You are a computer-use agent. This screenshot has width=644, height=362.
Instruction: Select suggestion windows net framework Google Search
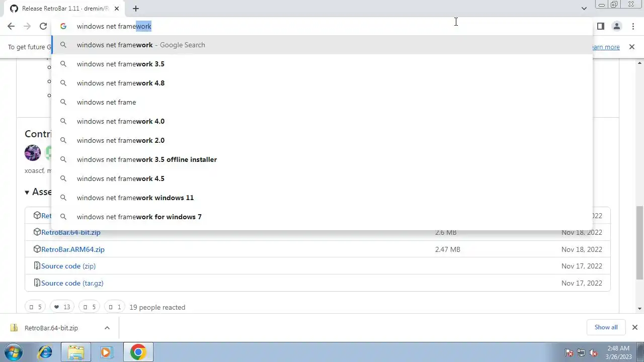click(322, 45)
